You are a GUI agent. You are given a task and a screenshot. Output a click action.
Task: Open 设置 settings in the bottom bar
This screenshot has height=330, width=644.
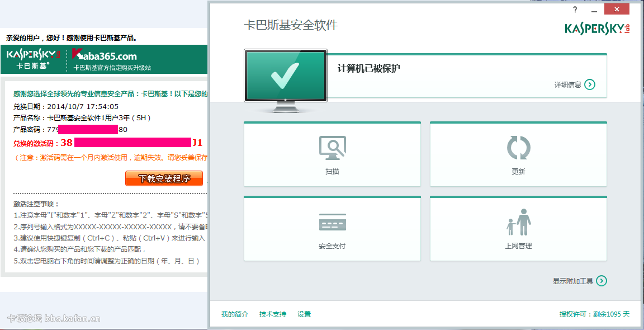(304, 314)
